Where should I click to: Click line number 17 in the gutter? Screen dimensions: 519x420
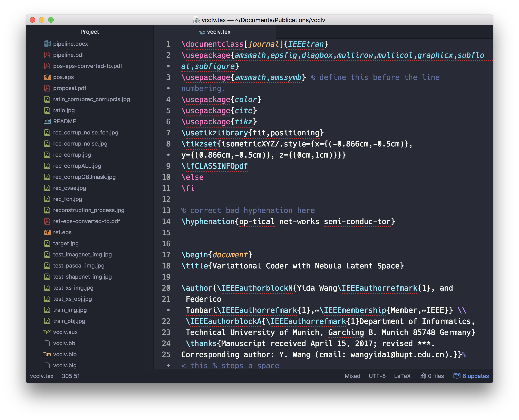coord(166,255)
